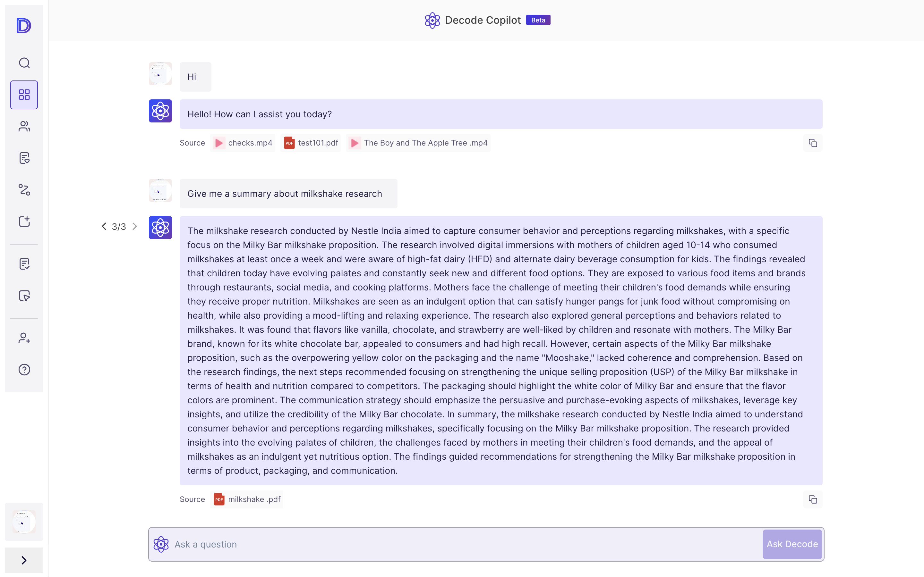Open the export share icon in sidebar
The image size is (924, 577).
(x=24, y=221)
